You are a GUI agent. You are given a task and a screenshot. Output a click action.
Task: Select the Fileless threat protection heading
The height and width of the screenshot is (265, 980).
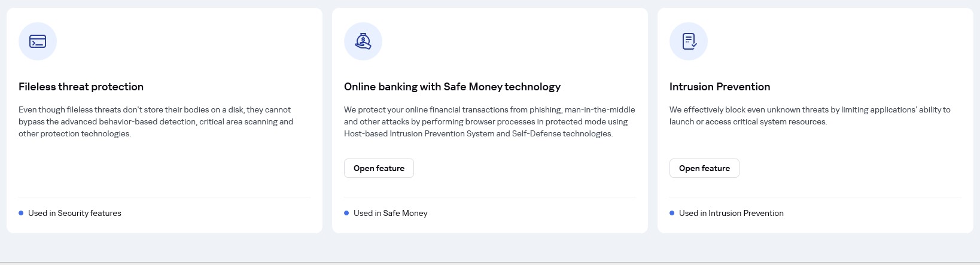81,87
